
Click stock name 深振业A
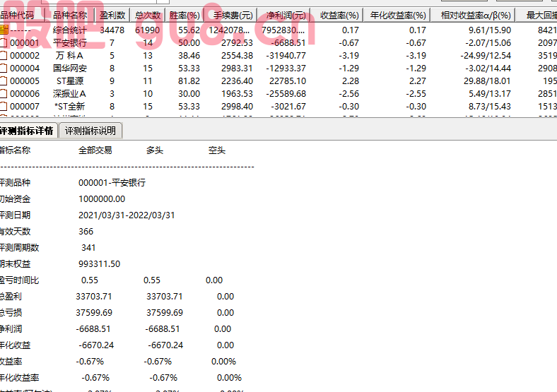click(69, 94)
